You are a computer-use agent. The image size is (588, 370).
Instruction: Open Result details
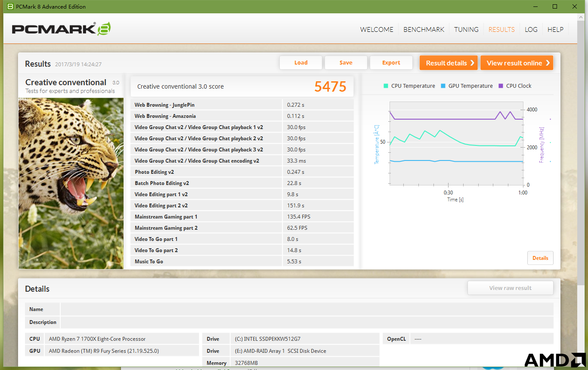click(449, 63)
